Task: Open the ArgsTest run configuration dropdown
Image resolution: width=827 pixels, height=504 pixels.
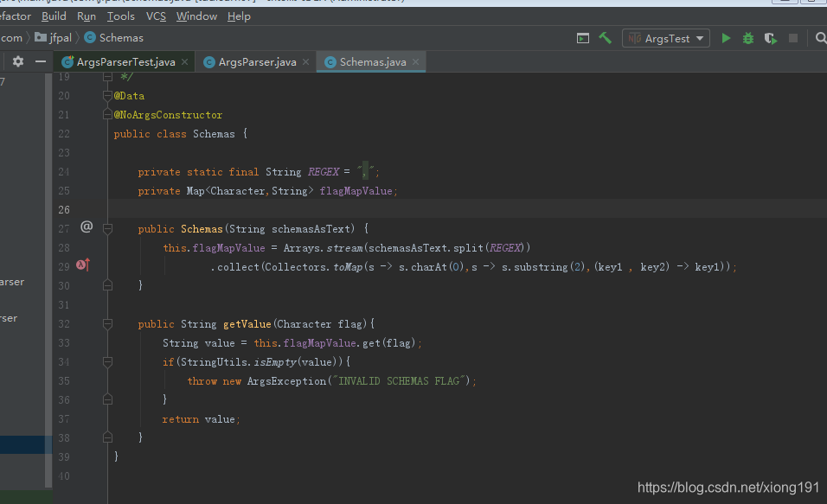Action: [666, 39]
